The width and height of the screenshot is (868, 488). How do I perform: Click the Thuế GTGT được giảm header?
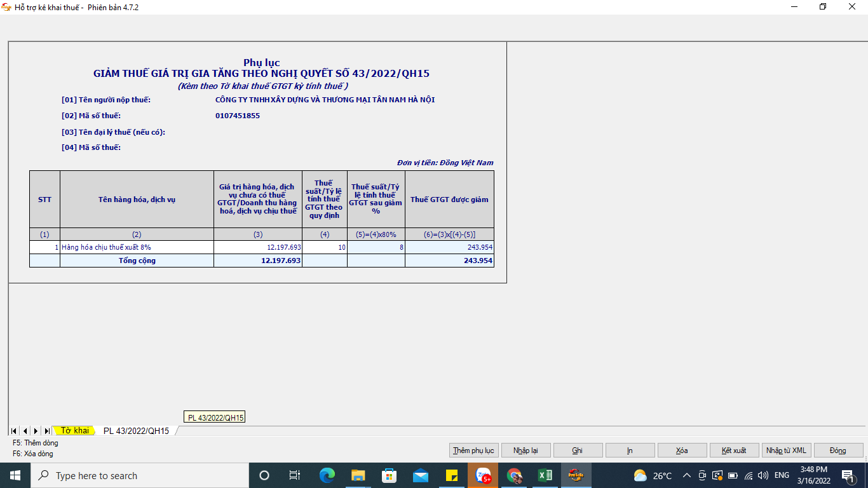coord(449,200)
